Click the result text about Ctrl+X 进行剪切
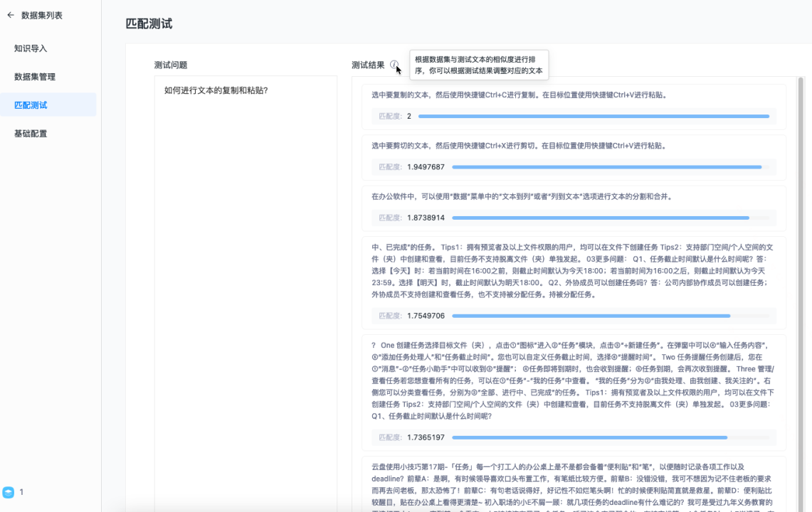Image resolution: width=812 pixels, height=512 pixels. coord(520,146)
